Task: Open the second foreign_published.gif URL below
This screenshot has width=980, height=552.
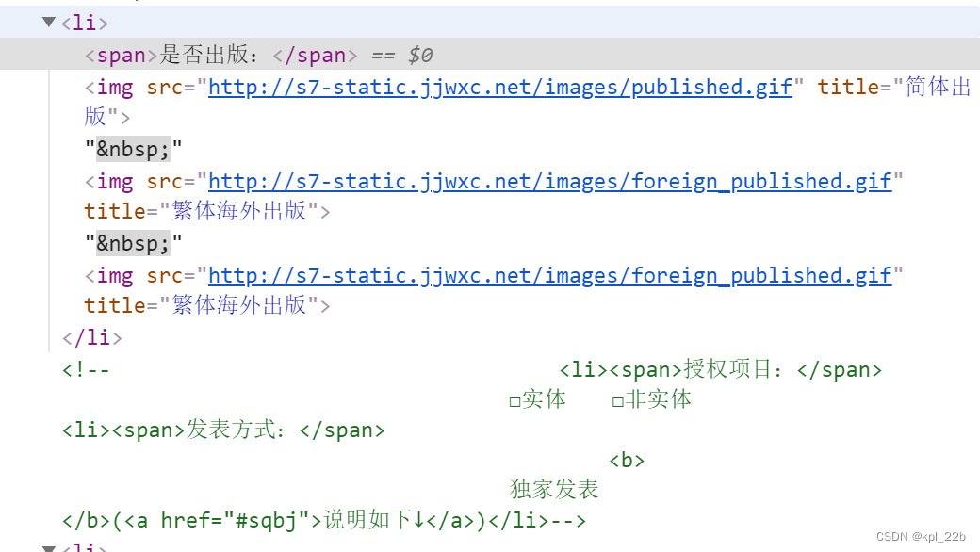Action: [x=549, y=276]
